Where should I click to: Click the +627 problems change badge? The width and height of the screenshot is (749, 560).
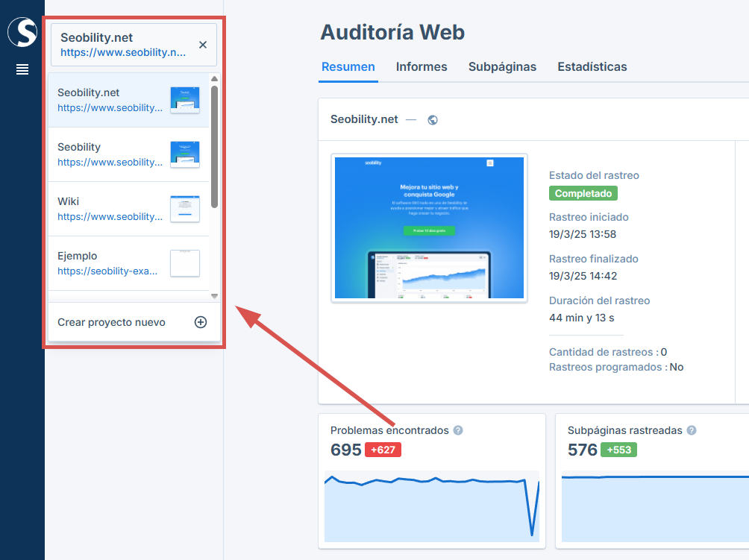coord(383,450)
